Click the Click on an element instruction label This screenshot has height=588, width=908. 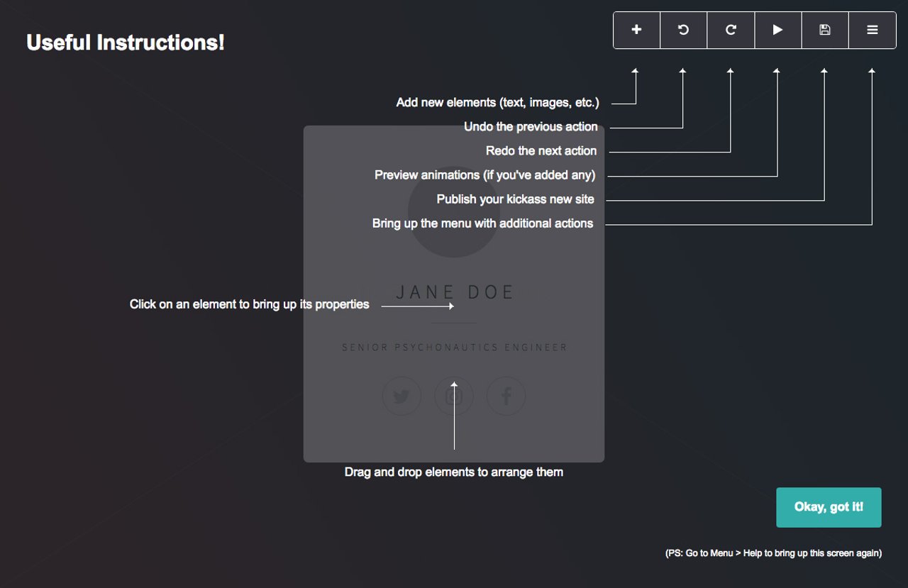[x=249, y=304]
